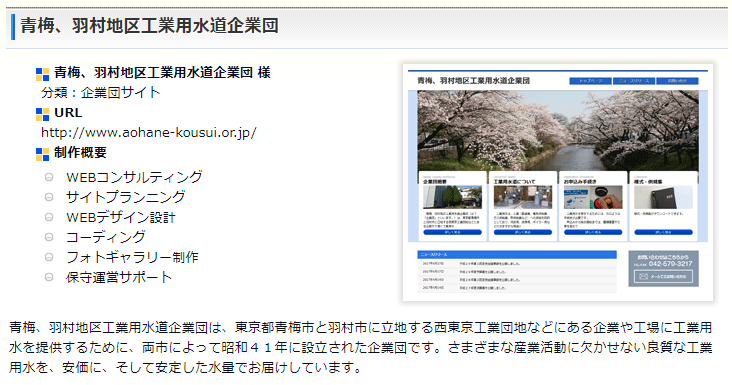Screen dimensions: 732x385
Task: Click the bullet icon before WEBコンサルティング
Action: [x=49, y=177]
